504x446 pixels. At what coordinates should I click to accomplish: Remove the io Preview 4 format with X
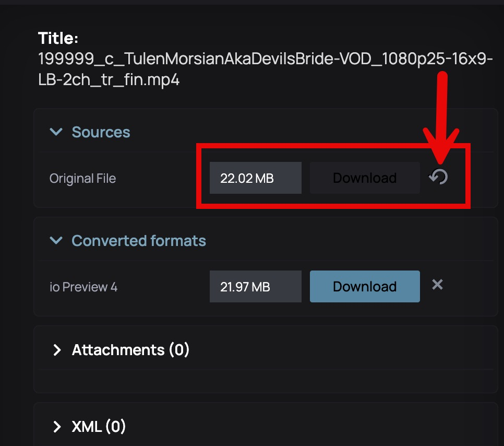coord(437,285)
